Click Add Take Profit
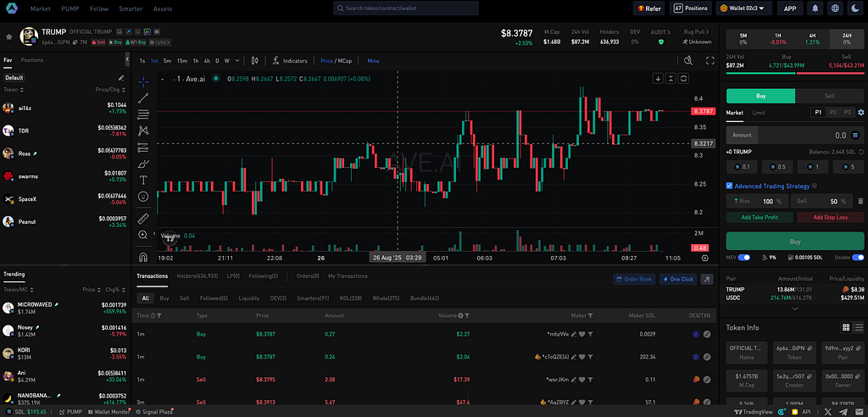Image resolution: width=868 pixels, height=417 pixels. point(759,217)
